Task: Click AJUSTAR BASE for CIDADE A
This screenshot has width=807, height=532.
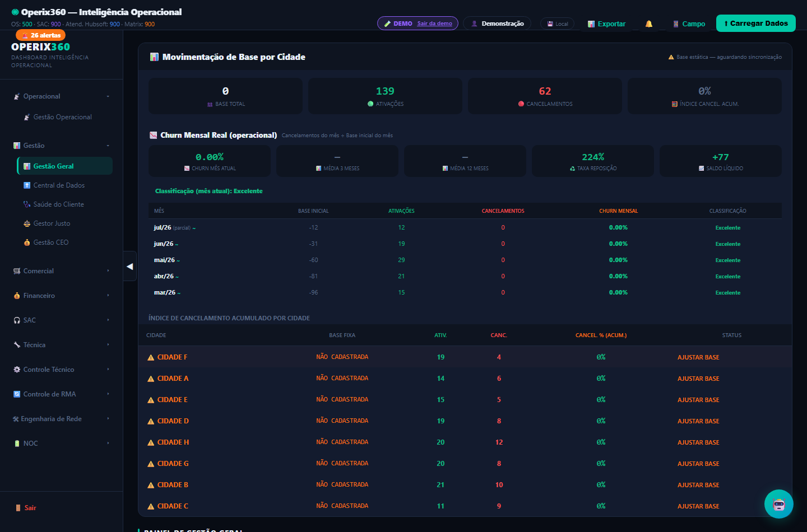Action: pos(698,379)
